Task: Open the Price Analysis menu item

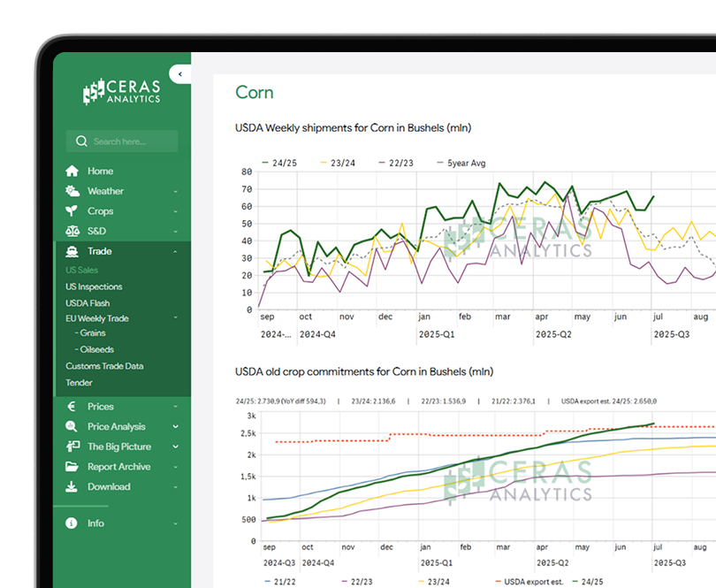Action: [x=117, y=427]
